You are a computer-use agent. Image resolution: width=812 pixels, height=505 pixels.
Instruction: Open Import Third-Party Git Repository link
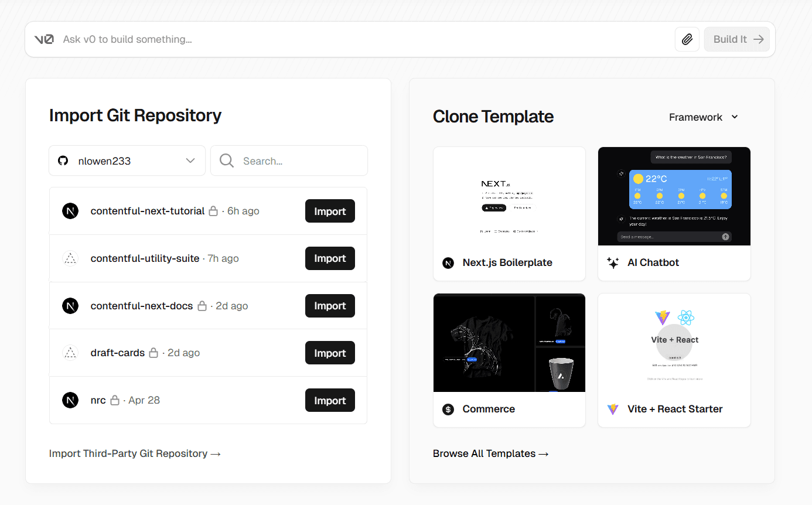tap(135, 453)
